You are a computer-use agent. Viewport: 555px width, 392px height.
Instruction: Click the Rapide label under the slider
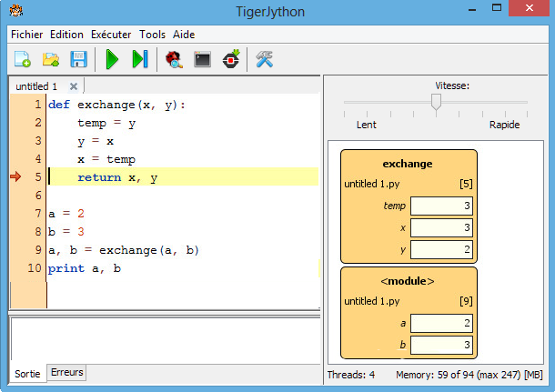click(x=504, y=125)
